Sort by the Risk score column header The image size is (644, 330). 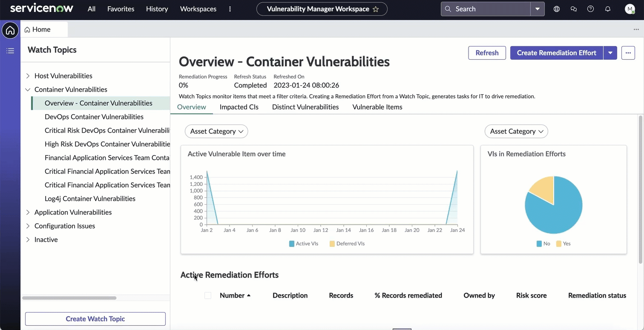pyautogui.click(x=532, y=295)
